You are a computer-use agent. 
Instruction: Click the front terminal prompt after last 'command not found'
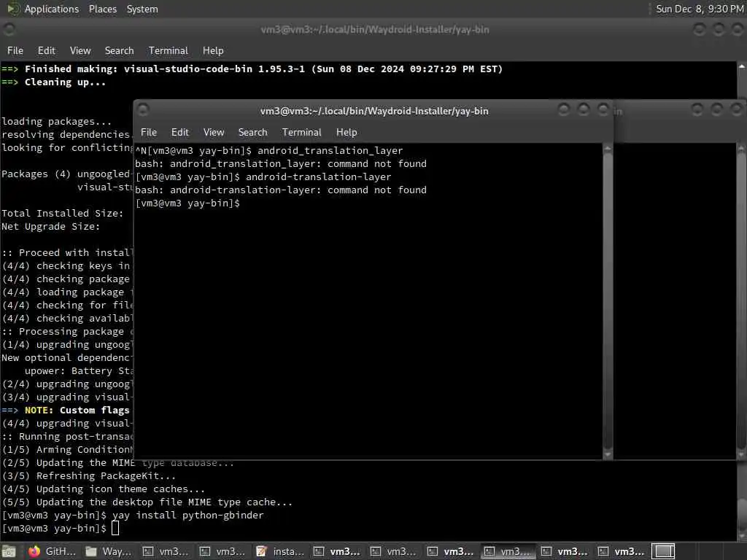coord(187,203)
